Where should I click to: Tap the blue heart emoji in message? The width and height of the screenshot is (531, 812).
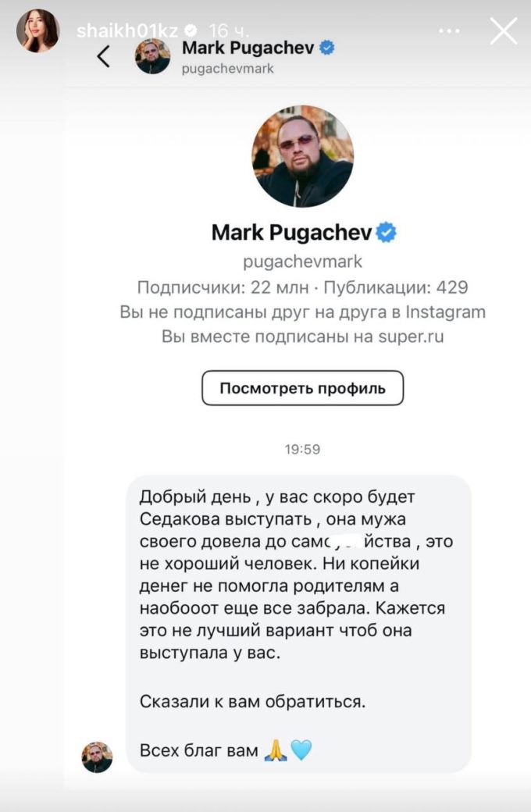(x=301, y=750)
